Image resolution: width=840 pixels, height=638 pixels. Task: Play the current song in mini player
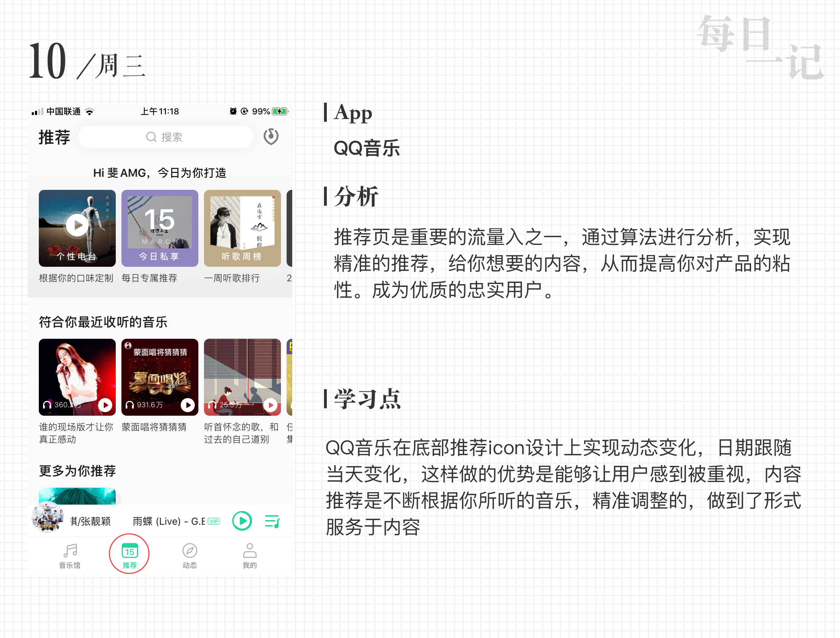(242, 520)
